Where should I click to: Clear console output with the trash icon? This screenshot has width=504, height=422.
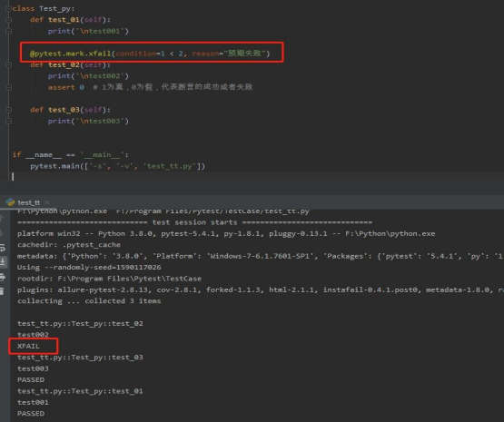point(2,291)
